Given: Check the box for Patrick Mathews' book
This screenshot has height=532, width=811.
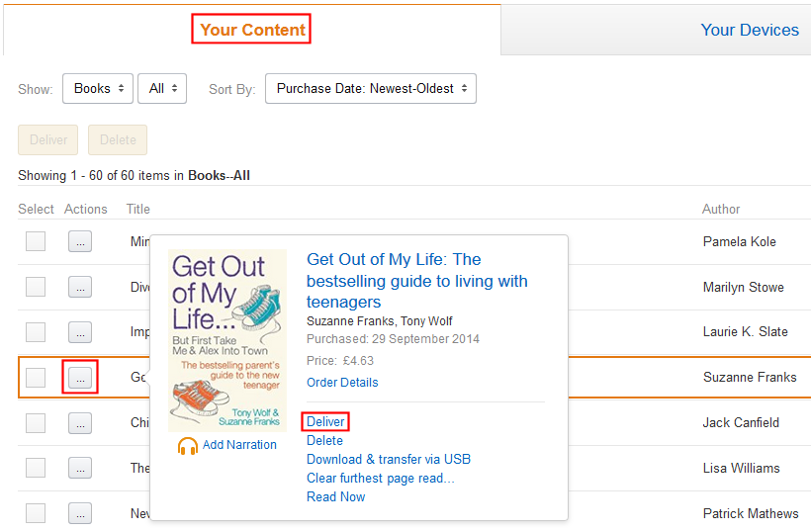Looking at the screenshot, I should coord(36,513).
